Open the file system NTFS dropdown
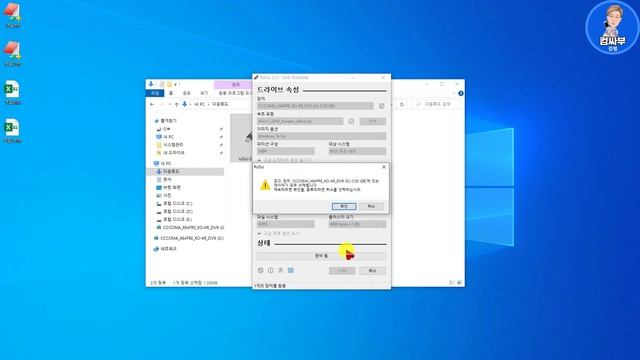This screenshot has height=360, width=640. (286, 224)
